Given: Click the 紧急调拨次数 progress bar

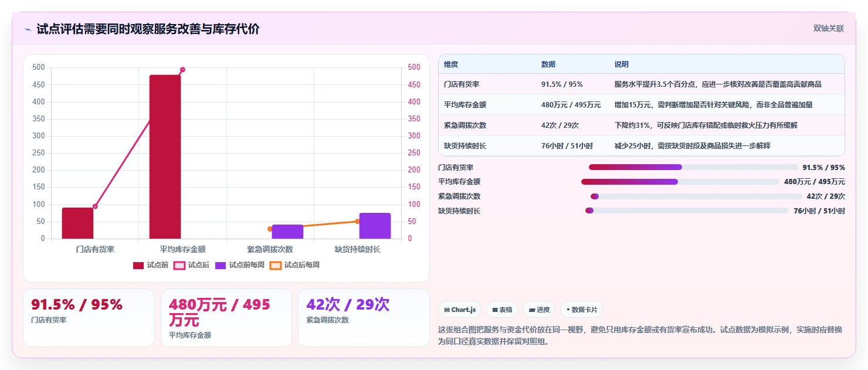Looking at the screenshot, I should tap(696, 196).
